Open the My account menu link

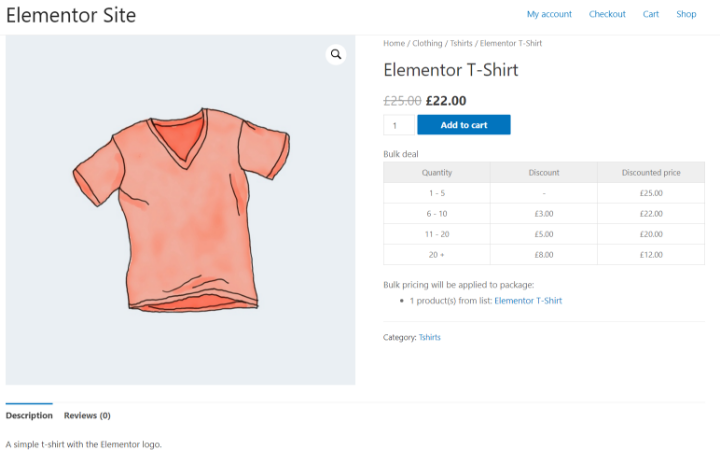(x=549, y=14)
